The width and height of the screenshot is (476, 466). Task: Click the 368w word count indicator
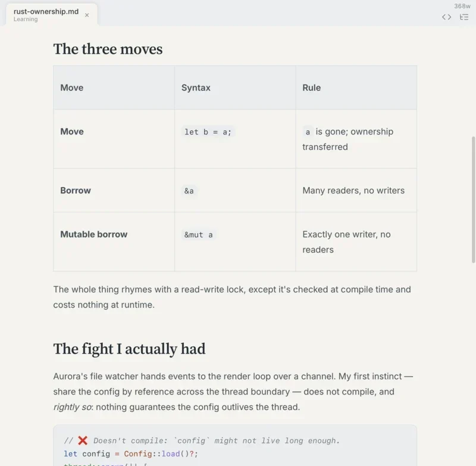462,6
